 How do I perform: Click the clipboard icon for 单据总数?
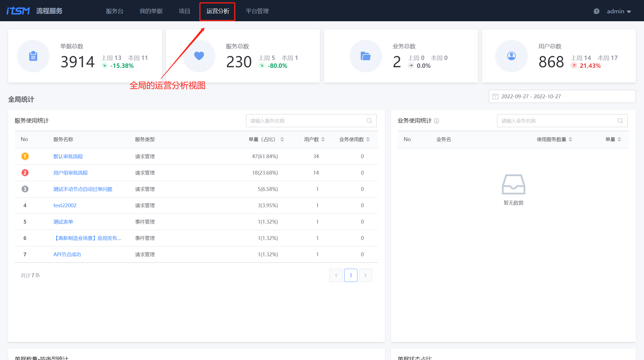click(x=33, y=56)
